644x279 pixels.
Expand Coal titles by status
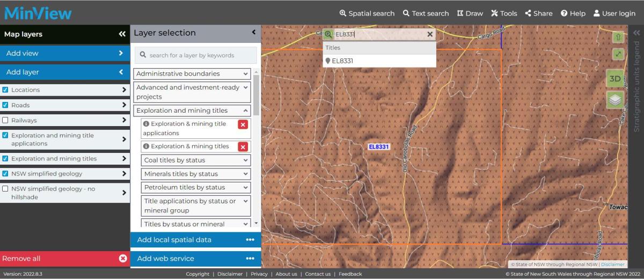[196, 160]
